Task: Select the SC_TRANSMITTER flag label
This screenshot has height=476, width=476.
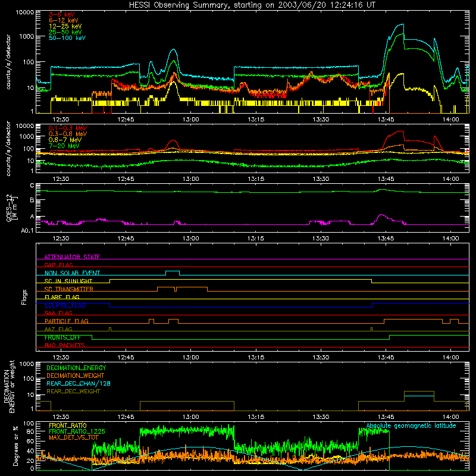Action: coord(68,289)
